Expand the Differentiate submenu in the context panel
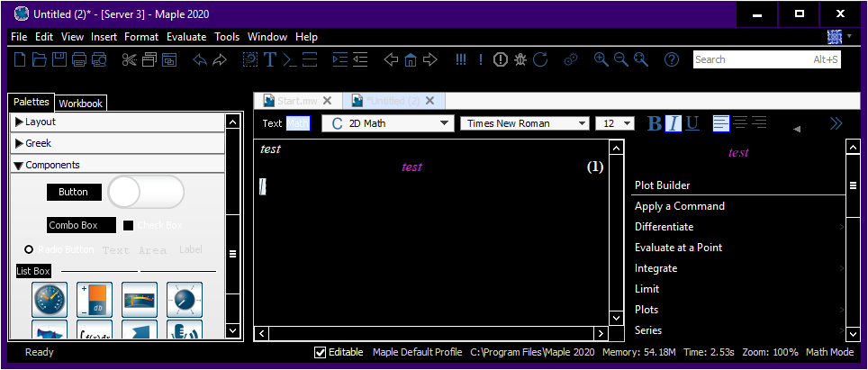This screenshot has width=868, height=370. pos(738,227)
